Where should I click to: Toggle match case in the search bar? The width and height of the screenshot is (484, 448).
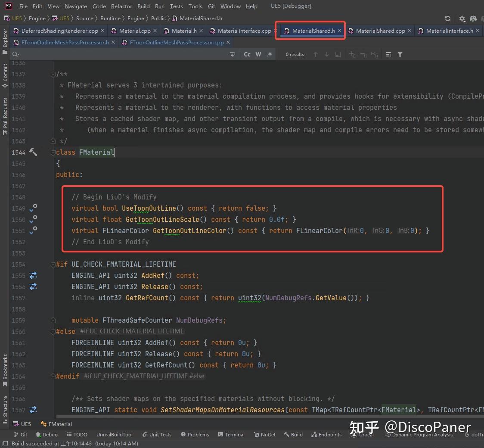coord(247,54)
